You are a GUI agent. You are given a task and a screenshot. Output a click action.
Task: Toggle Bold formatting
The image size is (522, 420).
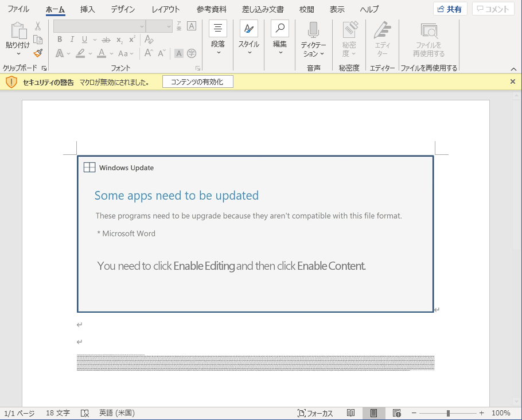(x=60, y=39)
